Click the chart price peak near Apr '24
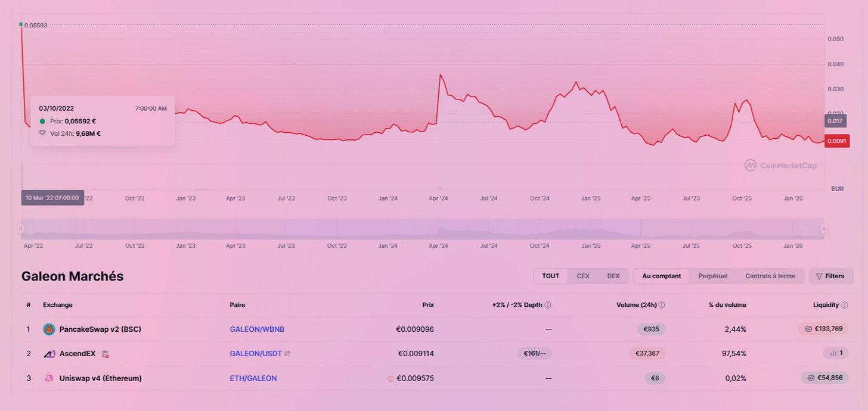This screenshot has width=868, height=411. click(440, 74)
